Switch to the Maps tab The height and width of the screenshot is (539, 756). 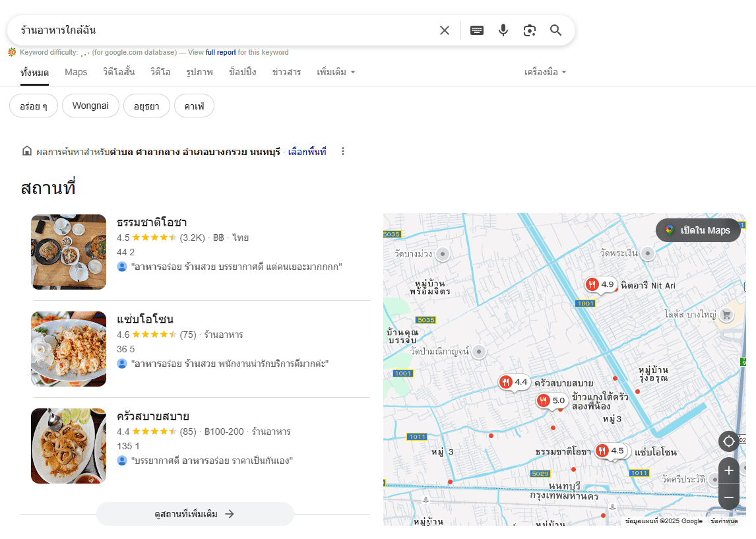tap(76, 72)
